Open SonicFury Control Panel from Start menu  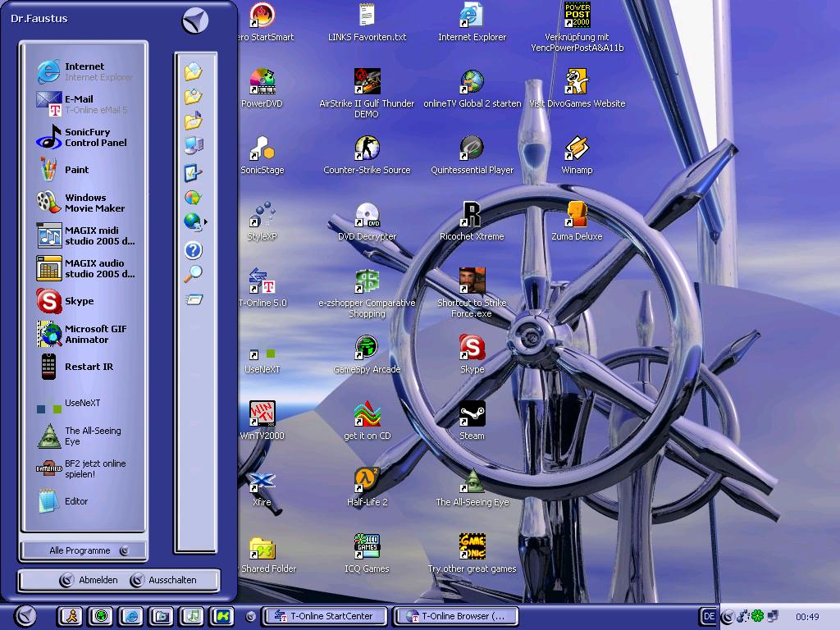click(x=81, y=137)
